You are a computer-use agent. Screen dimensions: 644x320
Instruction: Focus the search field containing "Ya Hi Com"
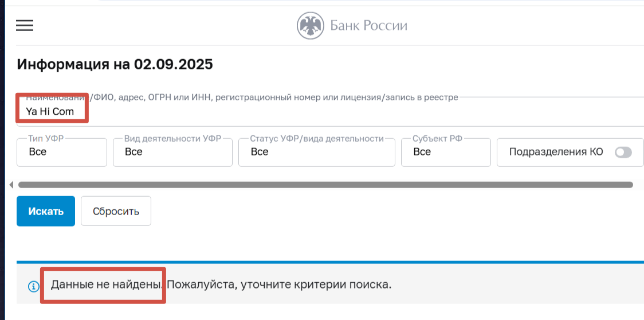click(x=286, y=112)
